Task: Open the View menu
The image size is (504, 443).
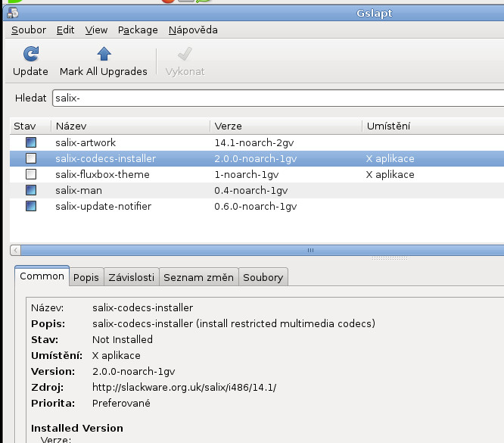Action: [x=96, y=30]
